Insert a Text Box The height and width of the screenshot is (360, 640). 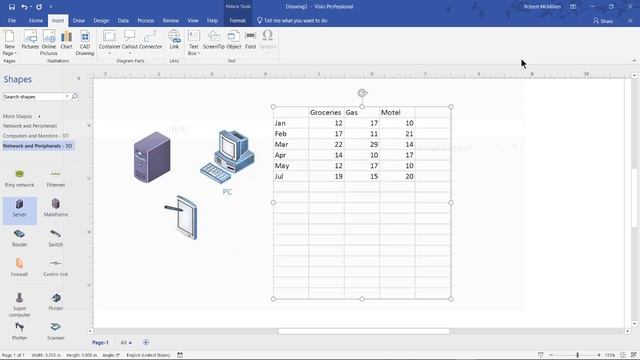point(193,42)
